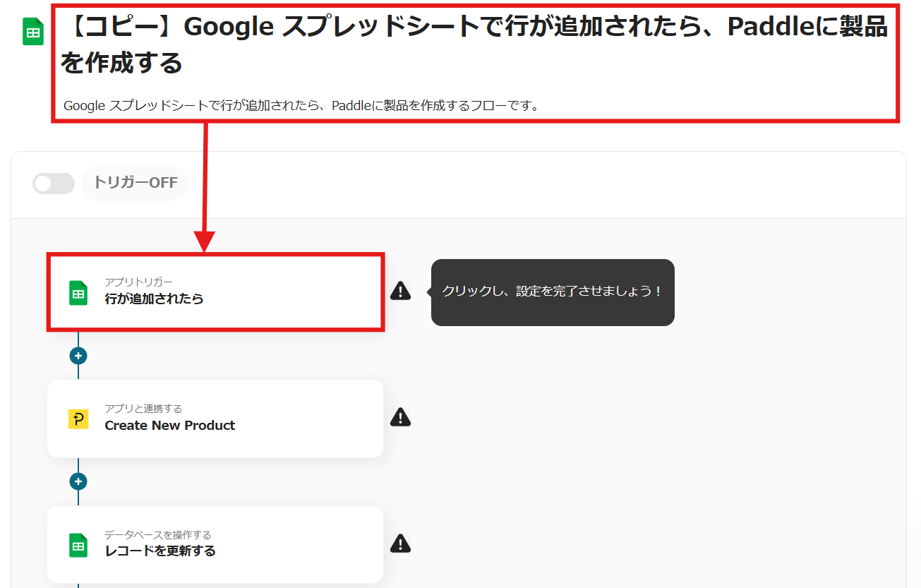Click the Google Sheets icon in 行が追加されたら step
Viewport: 921px width, 588px height.
point(78,293)
